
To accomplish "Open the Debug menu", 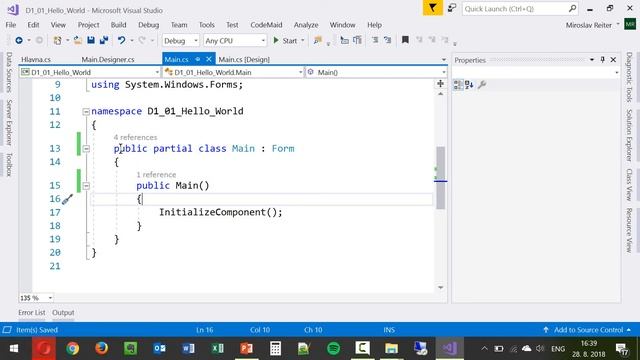I will (149, 25).
